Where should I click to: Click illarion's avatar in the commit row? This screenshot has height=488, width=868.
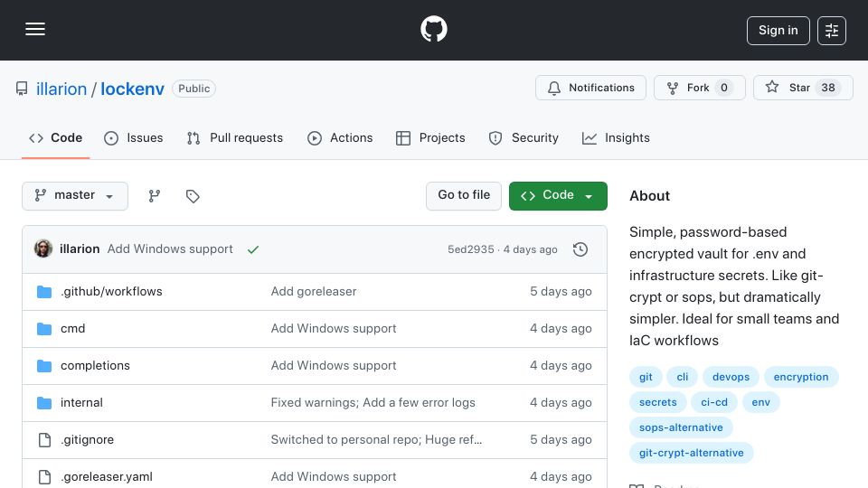coord(43,249)
